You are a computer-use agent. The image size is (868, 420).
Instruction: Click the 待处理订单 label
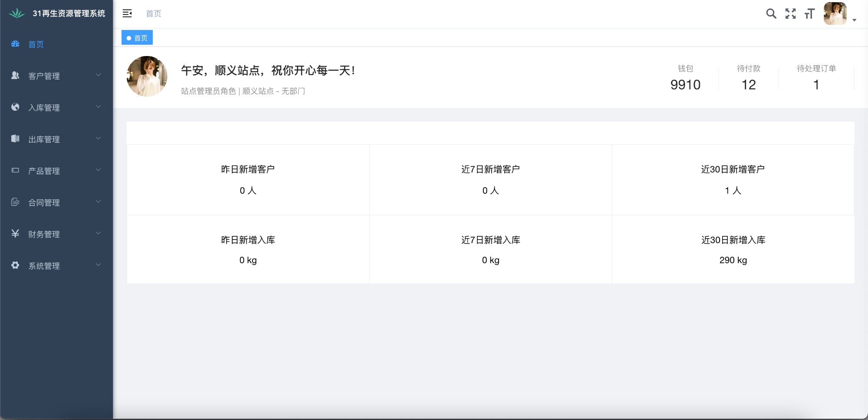816,69
